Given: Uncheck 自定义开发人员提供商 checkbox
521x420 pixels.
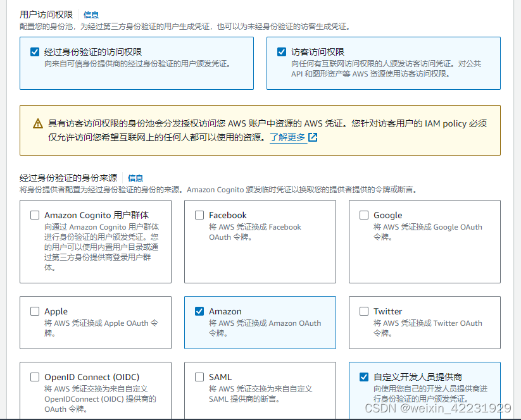Looking at the screenshot, I should click(364, 377).
